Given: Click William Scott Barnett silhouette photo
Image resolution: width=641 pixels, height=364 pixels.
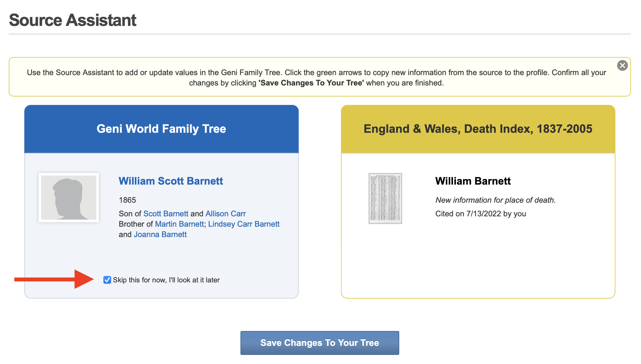Looking at the screenshot, I should pos(69,198).
